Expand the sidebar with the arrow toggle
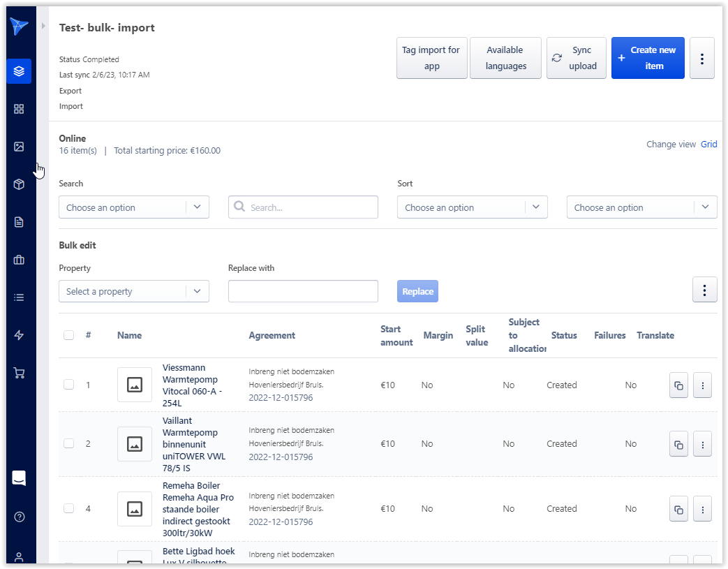 coord(43,26)
